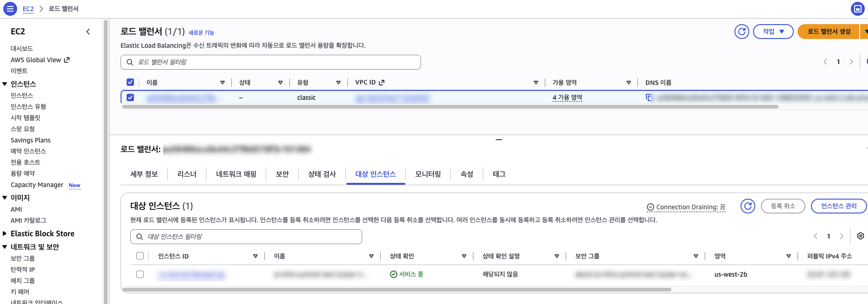Switch to the 상태 검사 tab

point(322,174)
